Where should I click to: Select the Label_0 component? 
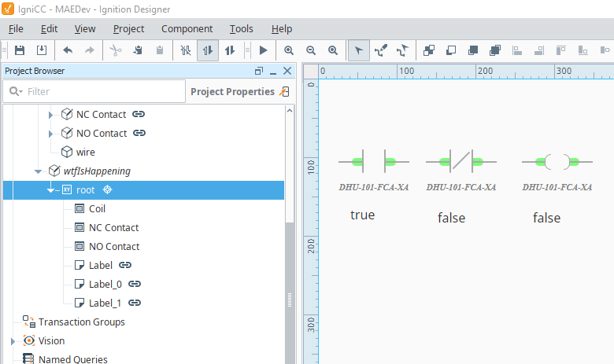coord(105,284)
